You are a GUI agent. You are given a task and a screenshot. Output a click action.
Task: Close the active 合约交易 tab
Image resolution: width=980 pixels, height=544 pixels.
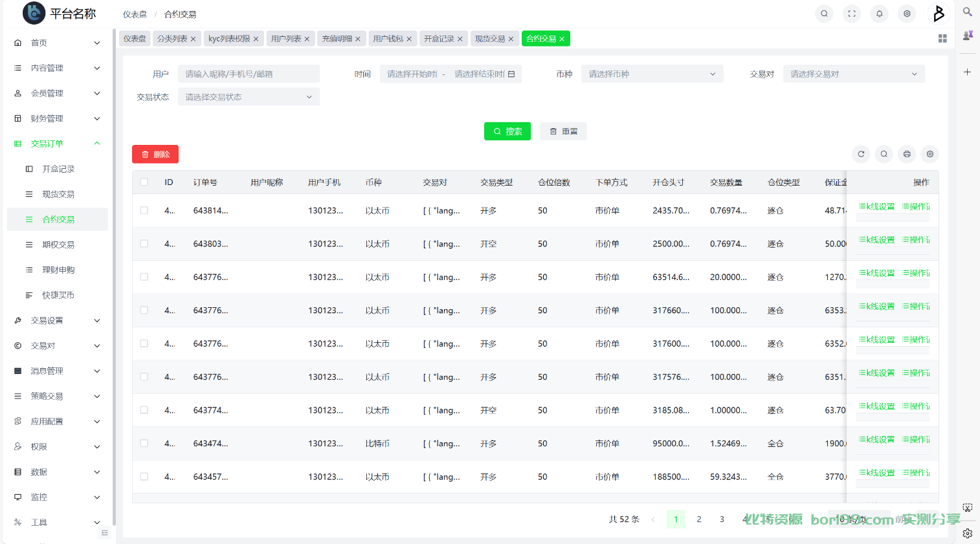tap(562, 39)
